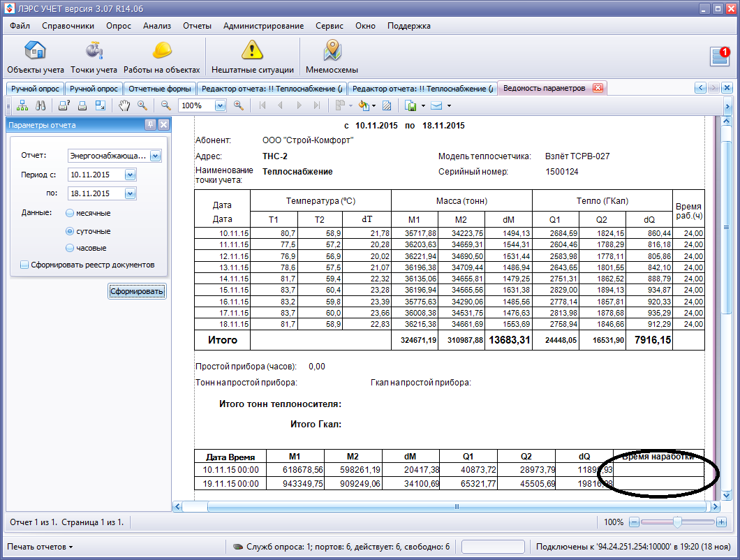740x560 pixels.
Task: Click the zoom plus button in status bar
Action: 721,522
